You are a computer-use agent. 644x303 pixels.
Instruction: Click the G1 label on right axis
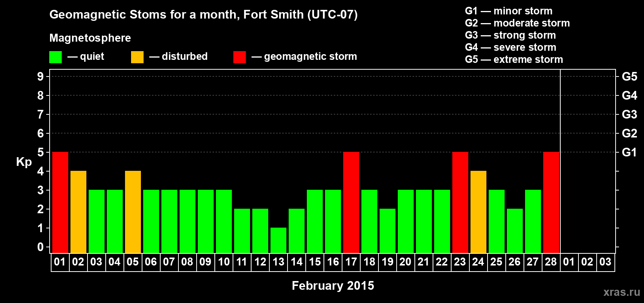[630, 152]
